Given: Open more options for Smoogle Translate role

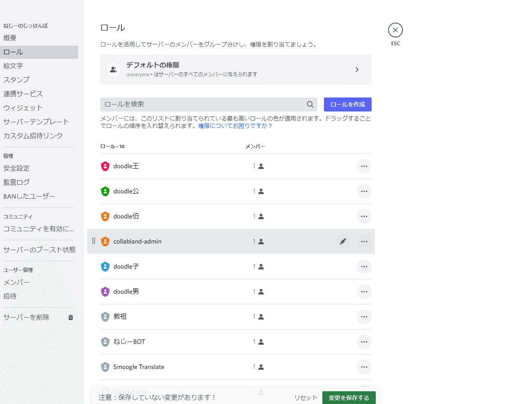Looking at the screenshot, I should pyautogui.click(x=364, y=367).
